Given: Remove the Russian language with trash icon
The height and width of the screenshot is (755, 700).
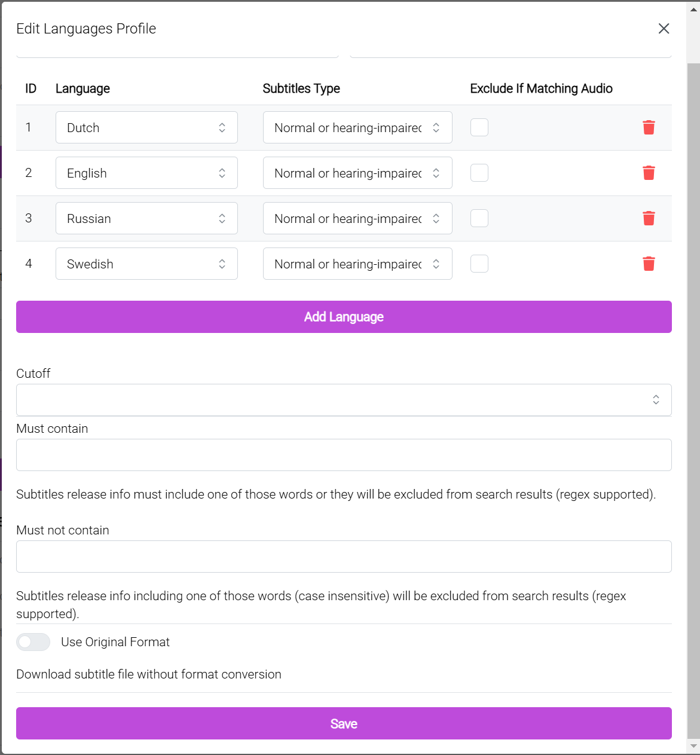Looking at the screenshot, I should click(x=649, y=218).
